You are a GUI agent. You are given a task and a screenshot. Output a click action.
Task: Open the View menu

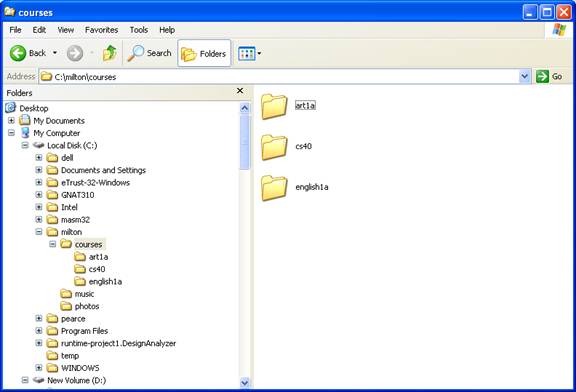coord(65,30)
